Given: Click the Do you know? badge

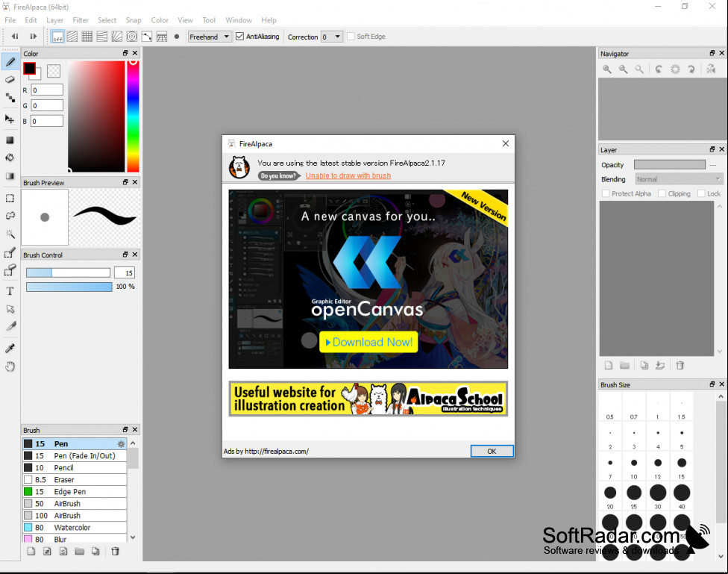Looking at the screenshot, I should [x=277, y=175].
